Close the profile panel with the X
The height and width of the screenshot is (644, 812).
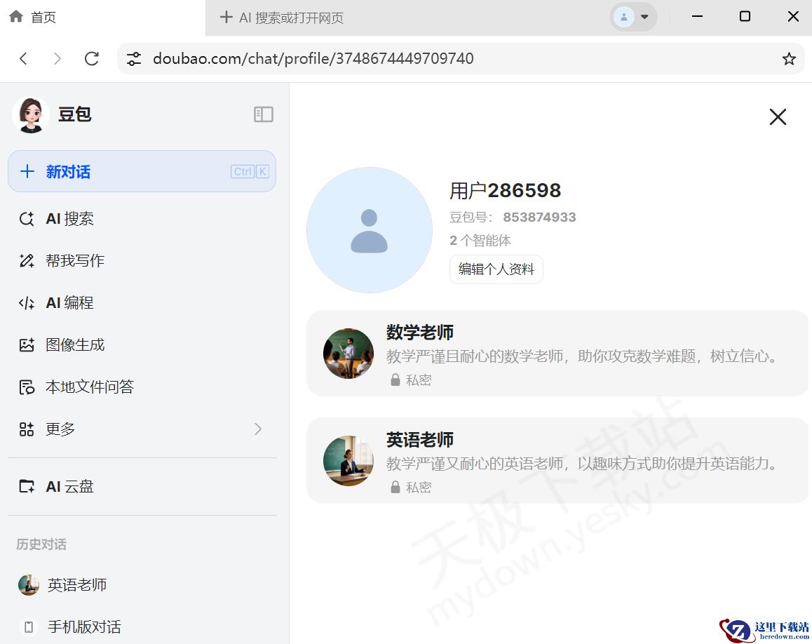coord(778,117)
